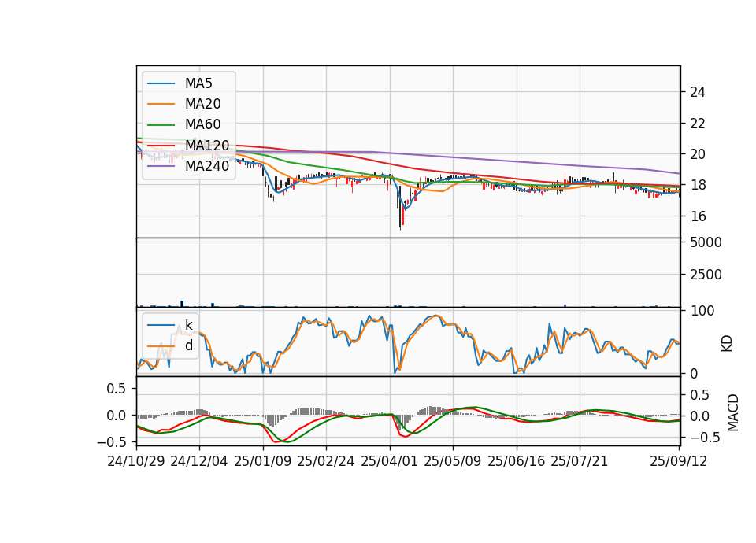Click the KD axis tick value 100
The image size is (756, 543).
coord(702,311)
